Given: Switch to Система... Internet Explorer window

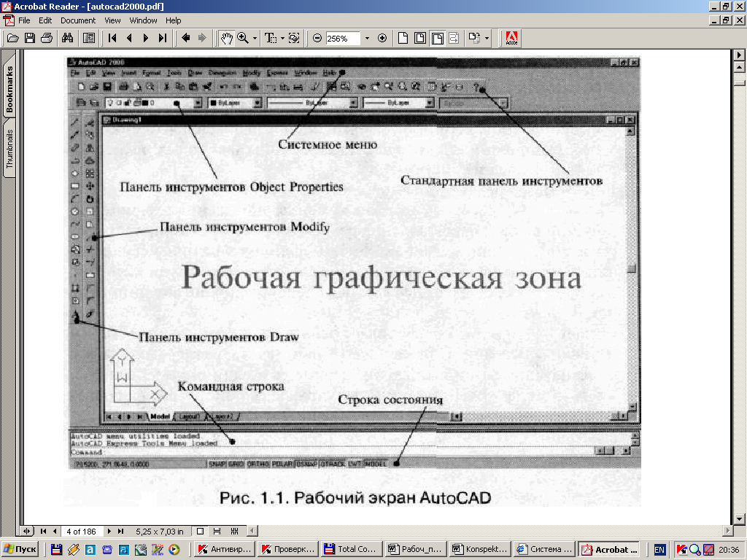Looking at the screenshot, I should tap(543, 550).
